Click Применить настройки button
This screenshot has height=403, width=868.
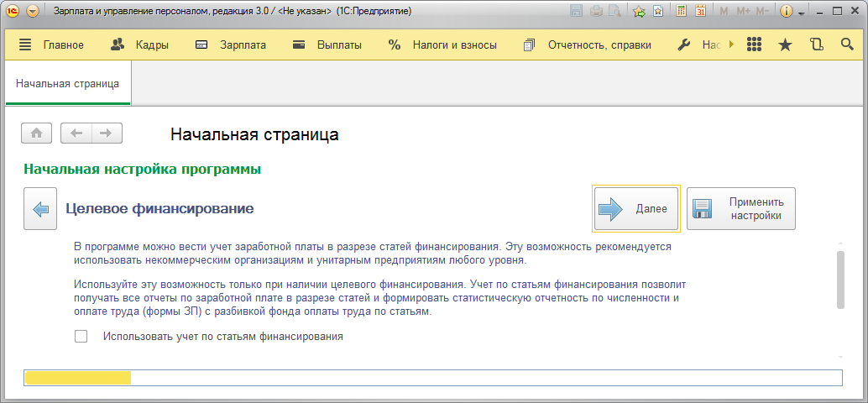tap(740, 209)
